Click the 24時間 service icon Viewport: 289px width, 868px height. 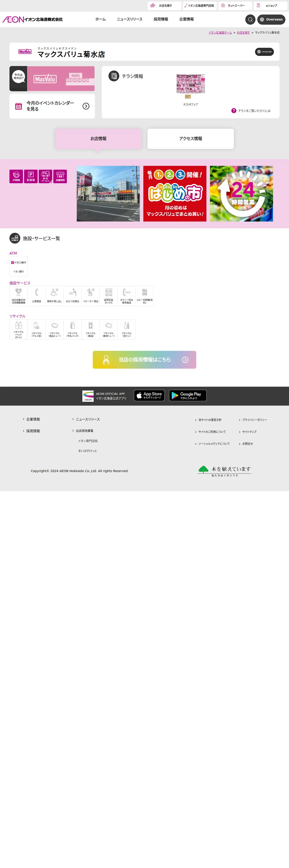pyautogui.click(x=16, y=176)
